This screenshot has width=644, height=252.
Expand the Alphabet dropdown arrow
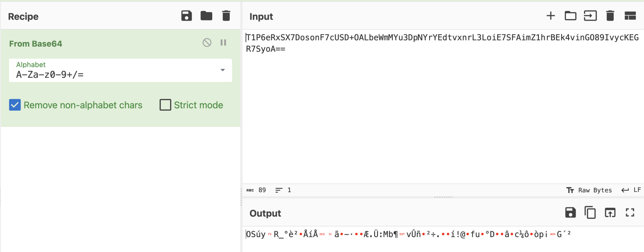(223, 70)
